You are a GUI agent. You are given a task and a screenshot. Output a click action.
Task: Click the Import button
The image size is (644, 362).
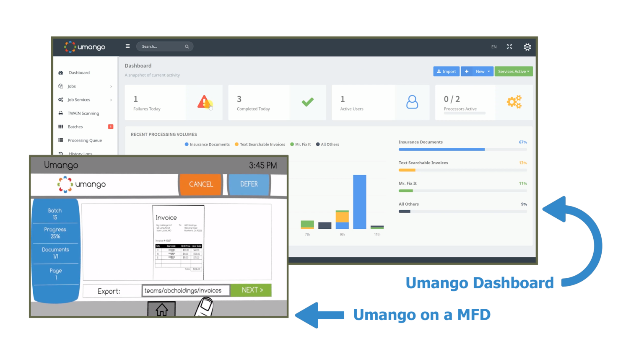click(x=446, y=72)
